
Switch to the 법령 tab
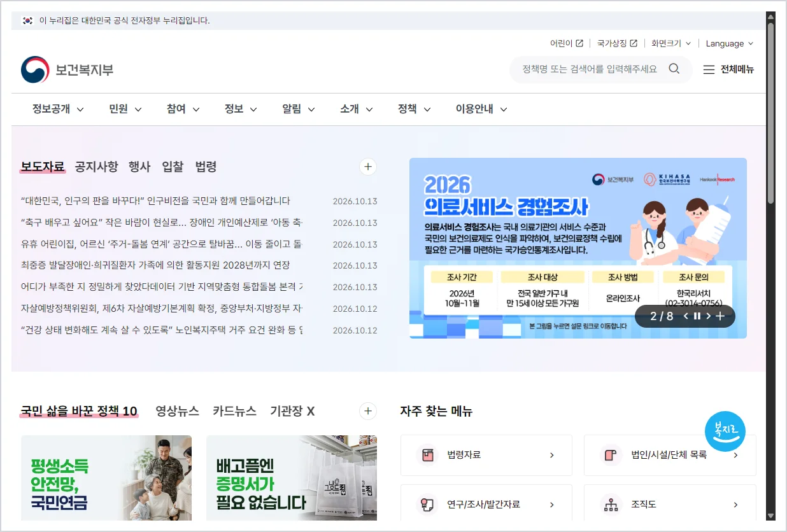pos(206,167)
